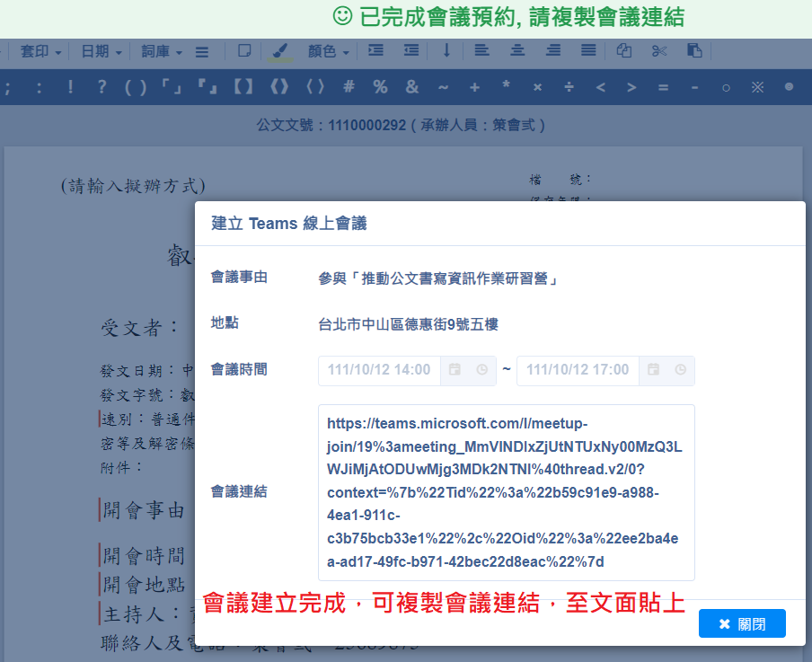This screenshot has height=662, width=812.
Task: Open the clock icon for end time
Action: click(x=681, y=370)
